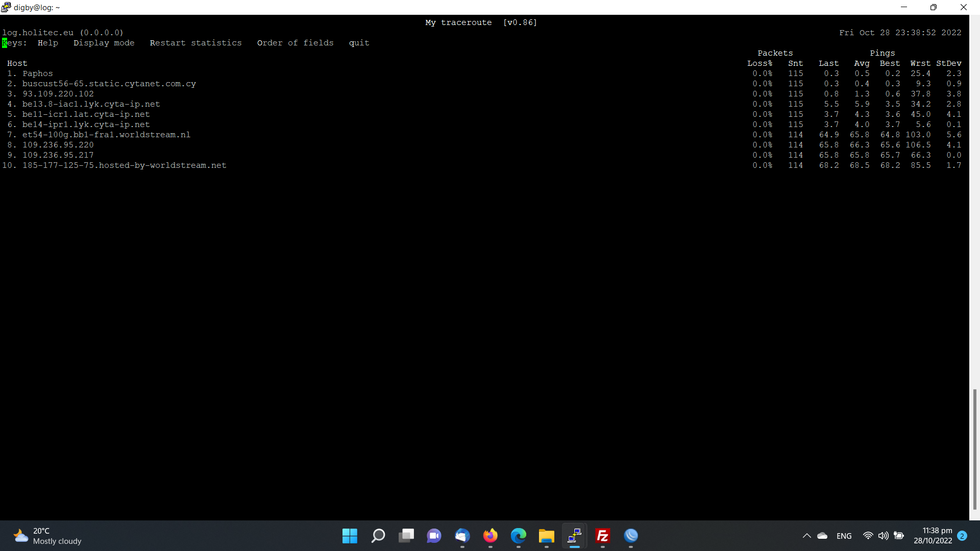Click the taskbar Search magnifier icon
Viewport: 980px width, 551px height.
(x=378, y=536)
